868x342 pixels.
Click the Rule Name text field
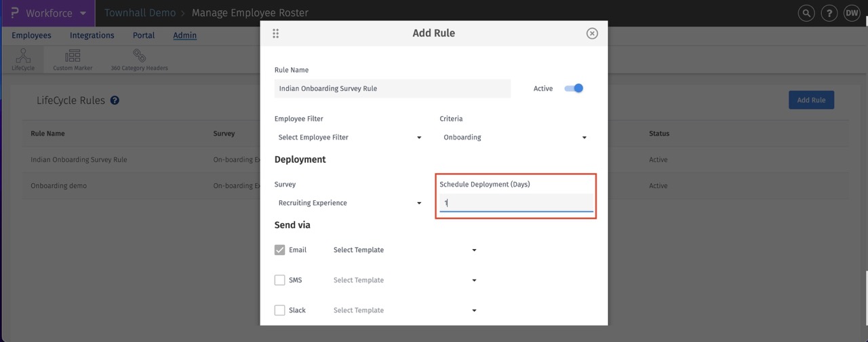pos(393,88)
